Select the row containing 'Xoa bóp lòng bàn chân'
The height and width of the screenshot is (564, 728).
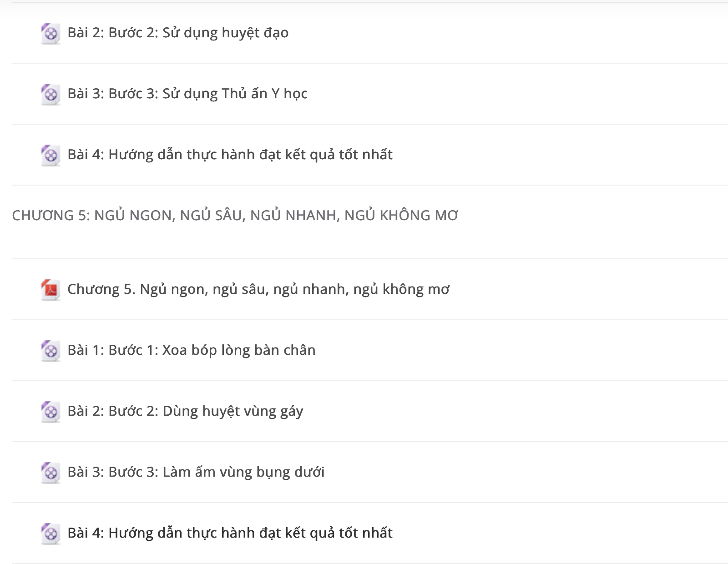(370, 351)
